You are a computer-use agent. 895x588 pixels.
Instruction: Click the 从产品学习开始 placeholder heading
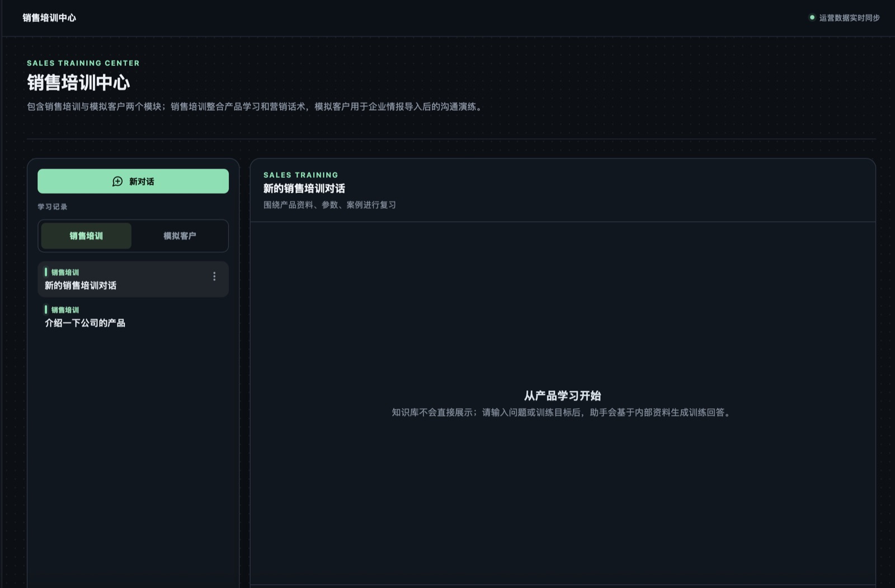tap(563, 396)
